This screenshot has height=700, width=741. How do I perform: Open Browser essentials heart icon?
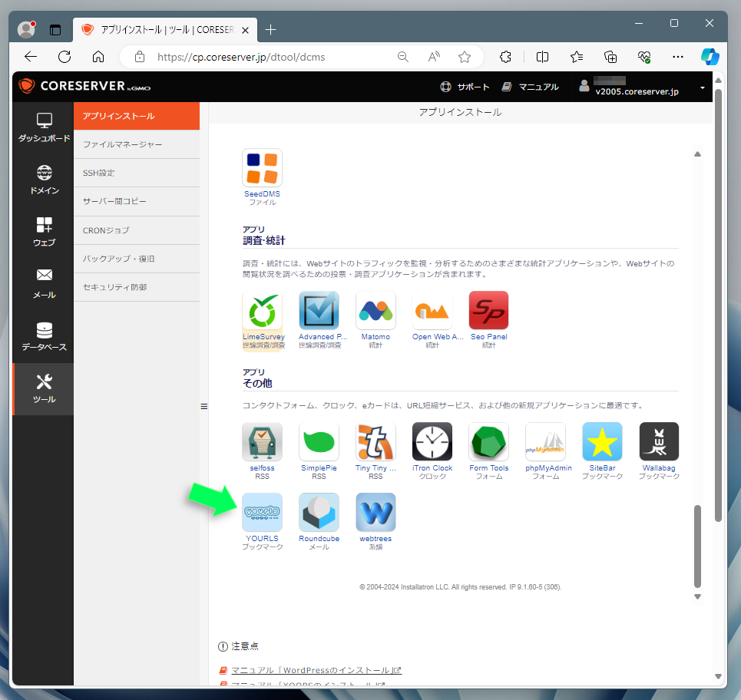(x=644, y=57)
